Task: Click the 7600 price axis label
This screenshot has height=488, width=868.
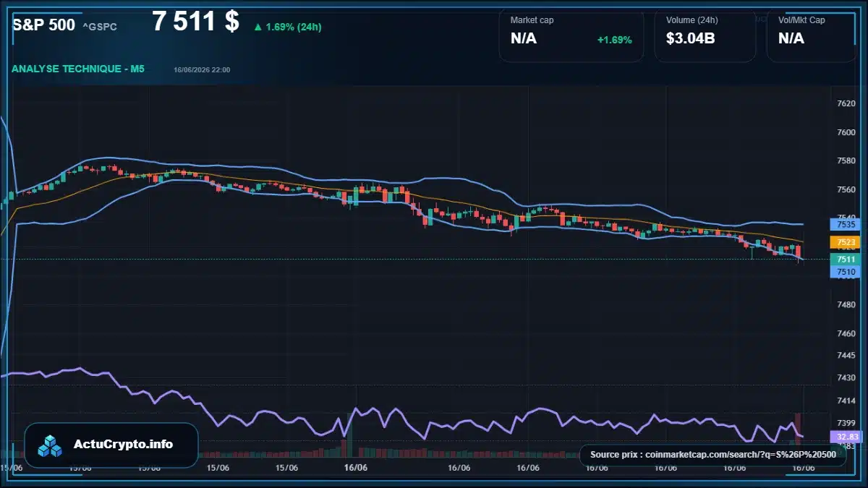Action: click(x=846, y=132)
